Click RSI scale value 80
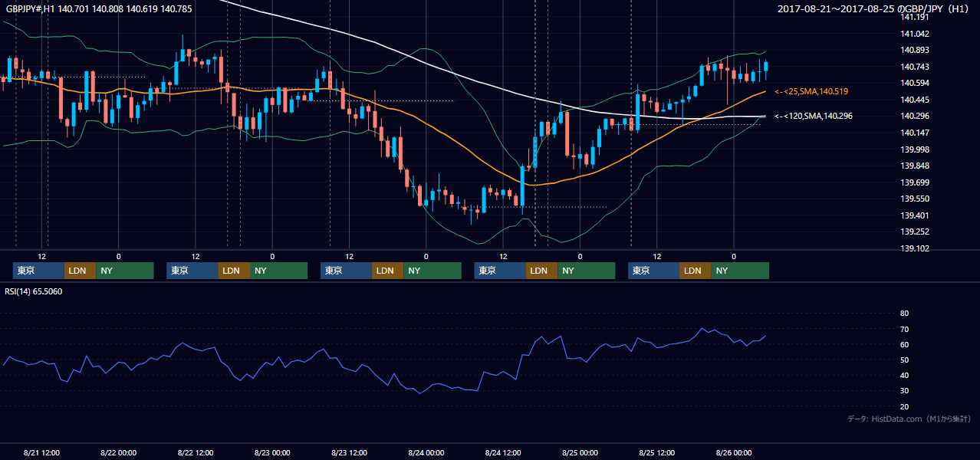The image size is (980, 460). pyautogui.click(x=904, y=314)
